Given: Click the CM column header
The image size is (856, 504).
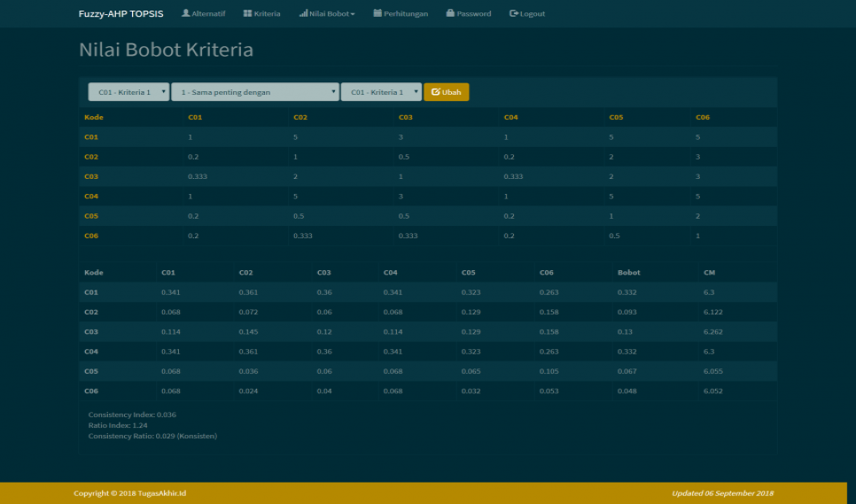Looking at the screenshot, I should point(709,273).
